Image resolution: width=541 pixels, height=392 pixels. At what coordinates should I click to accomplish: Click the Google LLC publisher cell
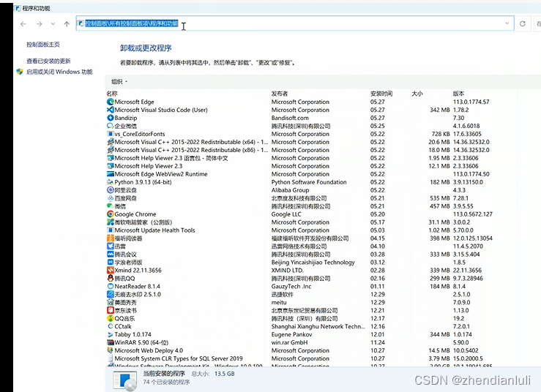pos(286,214)
